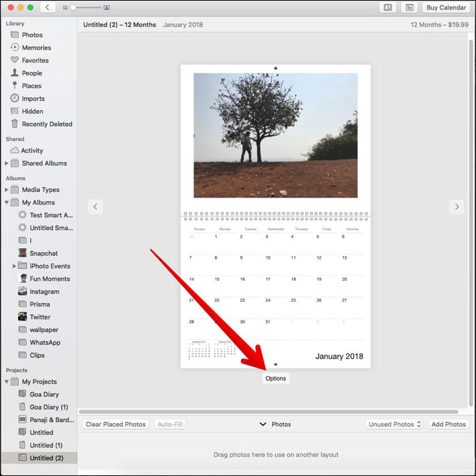
Task: Open the Unused Photos dropdown
Action: tap(394, 424)
